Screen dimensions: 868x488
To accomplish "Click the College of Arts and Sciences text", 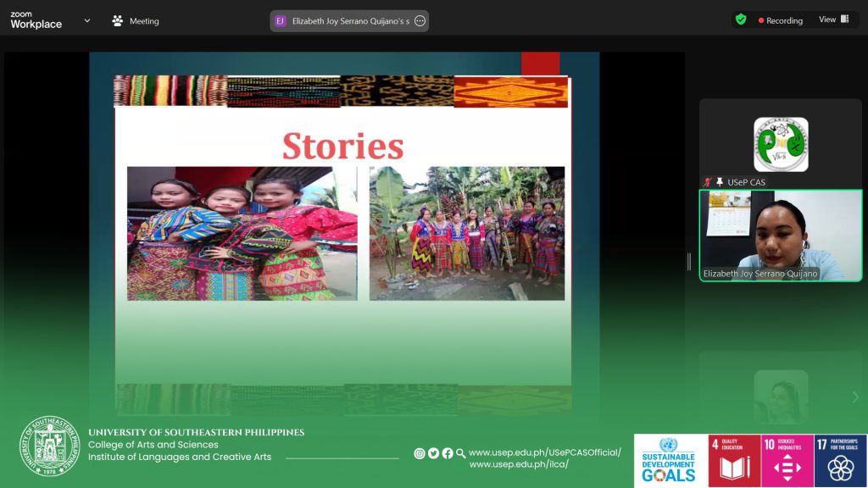I will coord(153,444).
